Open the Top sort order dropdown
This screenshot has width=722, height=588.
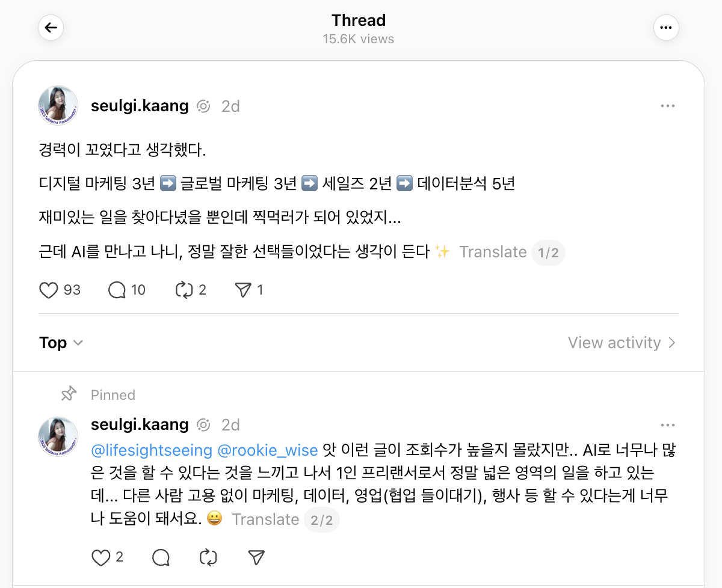pos(61,342)
